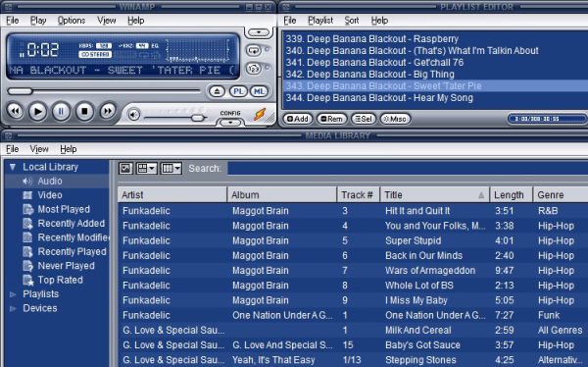Click the Previous track button in Winamp

point(16,111)
